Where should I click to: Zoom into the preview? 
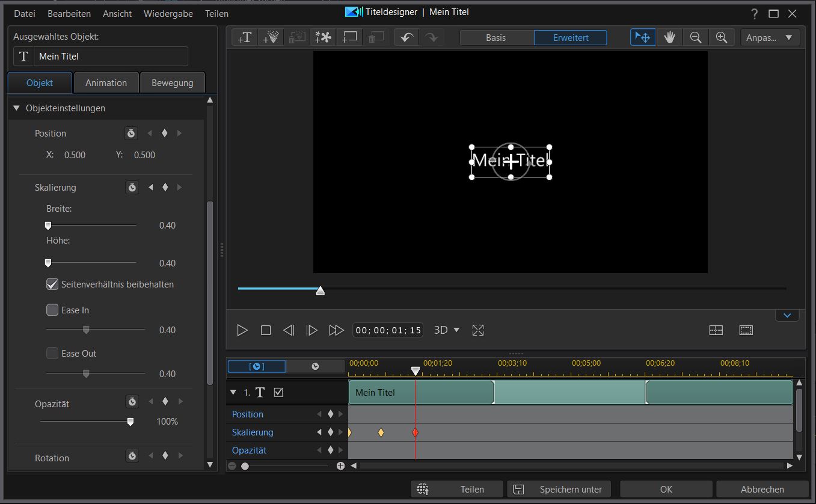[x=722, y=37]
